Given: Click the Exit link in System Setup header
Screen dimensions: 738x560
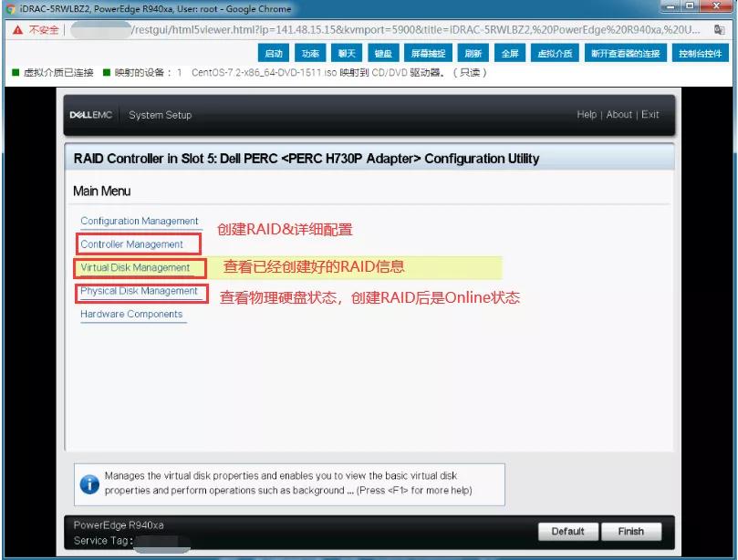Looking at the screenshot, I should click(650, 114).
